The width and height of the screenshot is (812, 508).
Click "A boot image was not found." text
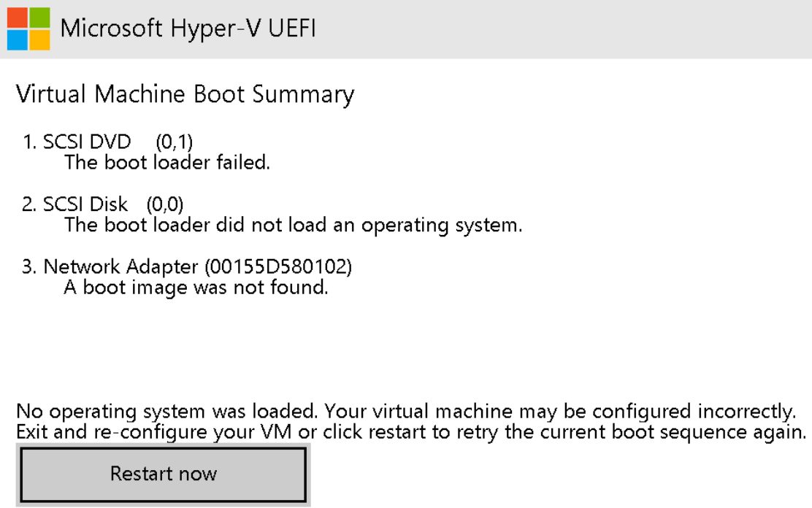tap(196, 288)
